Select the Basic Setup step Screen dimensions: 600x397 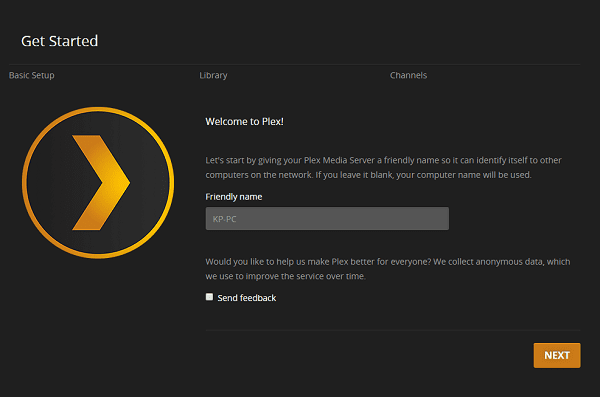32,75
